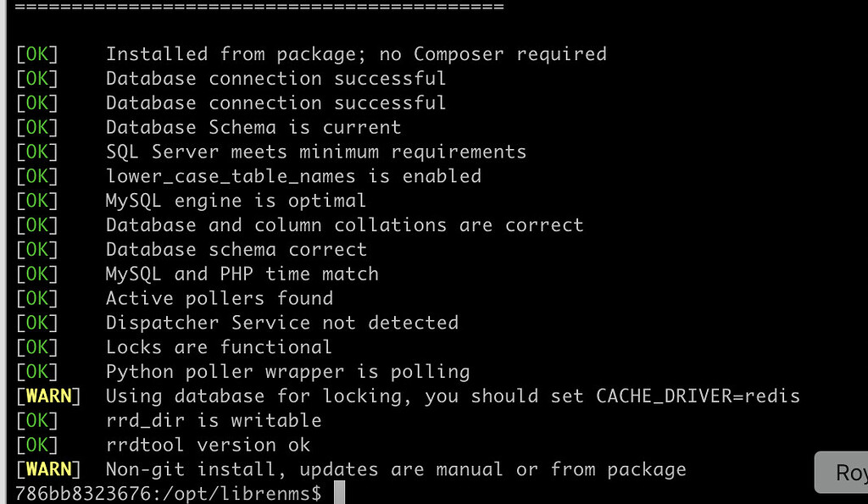Click the shell prompt 786bb8323676:/opt/librenms$
The image size is (868, 504).
pos(169,493)
